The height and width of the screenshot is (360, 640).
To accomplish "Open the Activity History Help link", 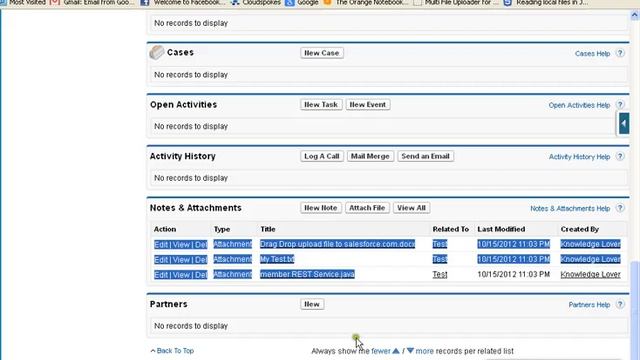I will pyautogui.click(x=579, y=157).
